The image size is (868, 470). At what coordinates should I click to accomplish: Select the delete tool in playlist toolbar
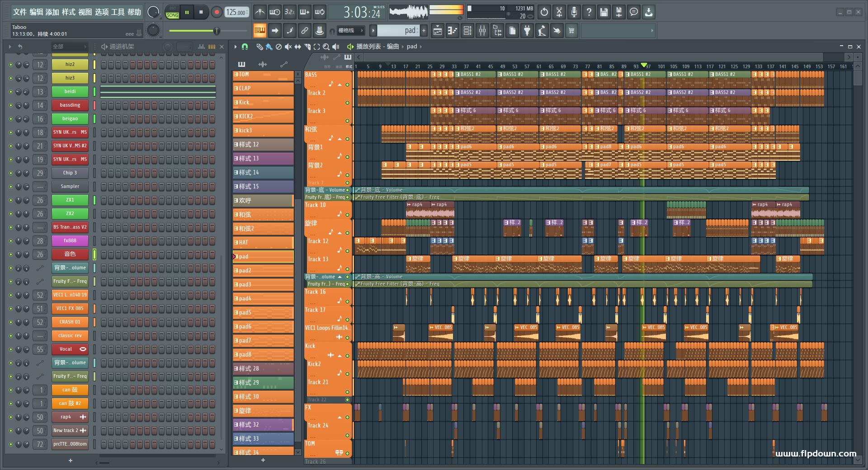point(278,47)
